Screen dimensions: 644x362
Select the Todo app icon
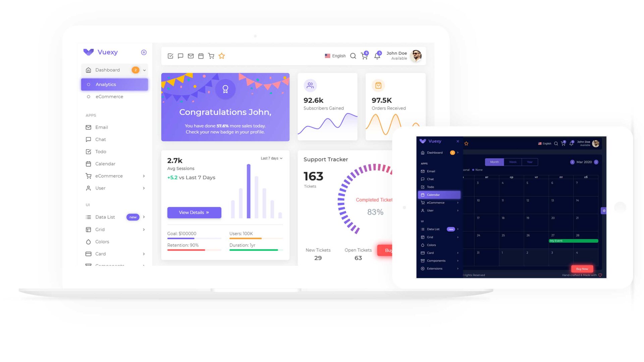click(88, 152)
